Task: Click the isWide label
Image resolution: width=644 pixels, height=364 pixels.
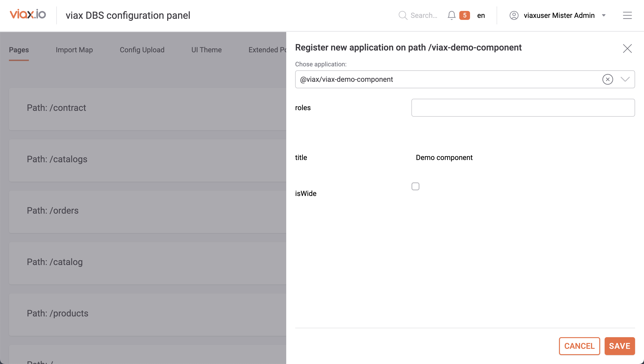Action: (x=306, y=194)
